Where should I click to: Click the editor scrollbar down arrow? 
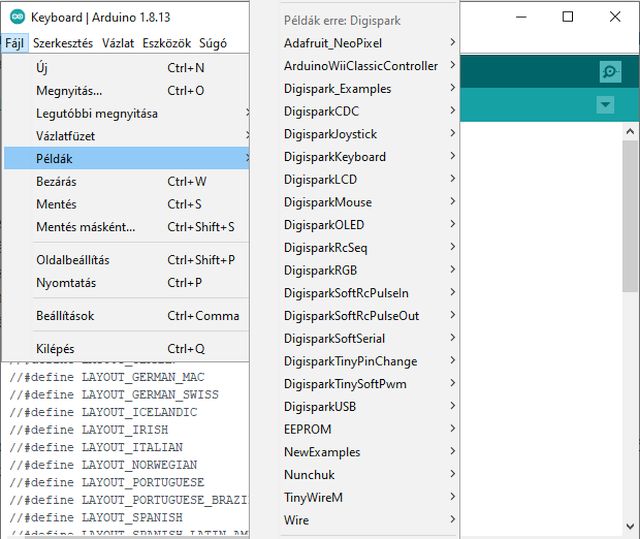click(630, 526)
